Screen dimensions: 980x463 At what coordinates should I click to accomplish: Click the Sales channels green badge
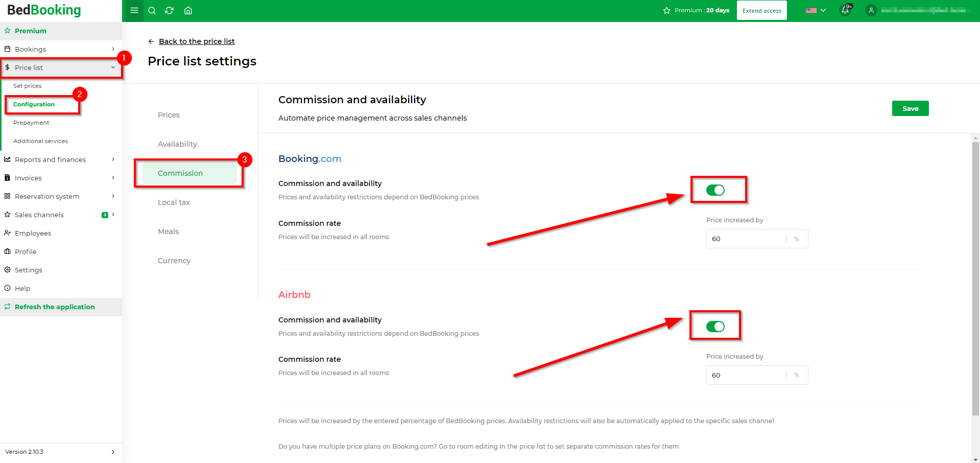pos(105,215)
